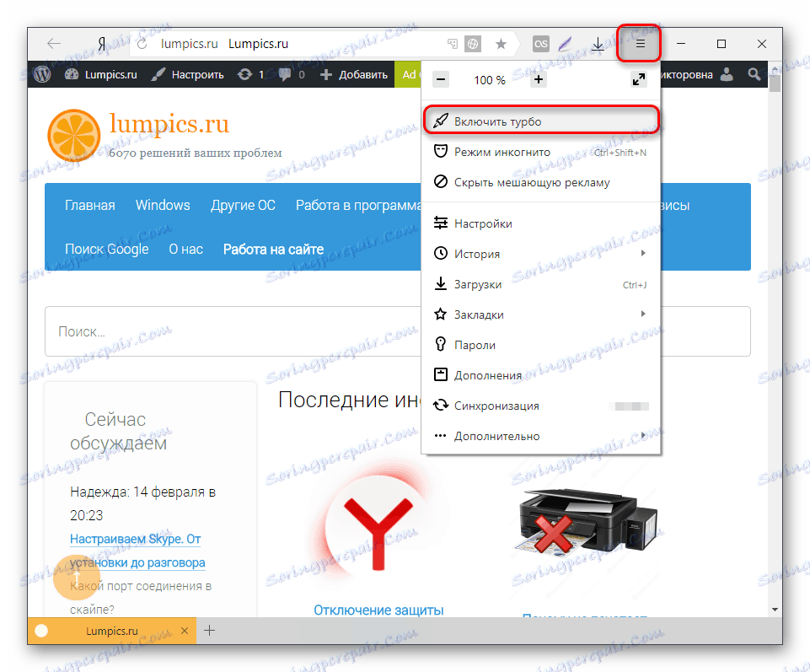Click the orange lumpics.ru logo
The width and height of the screenshot is (810, 672).
[x=74, y=135]
